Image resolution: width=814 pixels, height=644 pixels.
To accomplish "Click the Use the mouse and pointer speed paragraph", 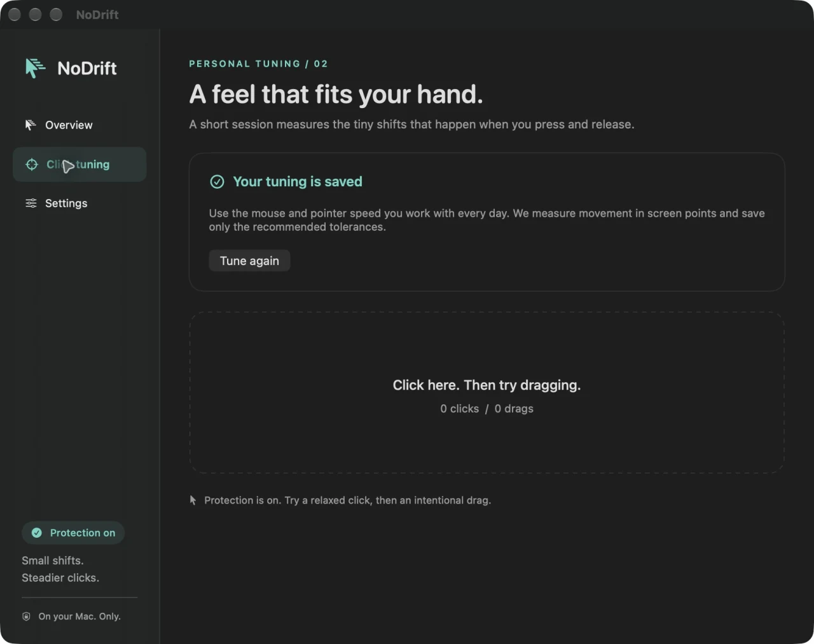I will click(486, 220).
